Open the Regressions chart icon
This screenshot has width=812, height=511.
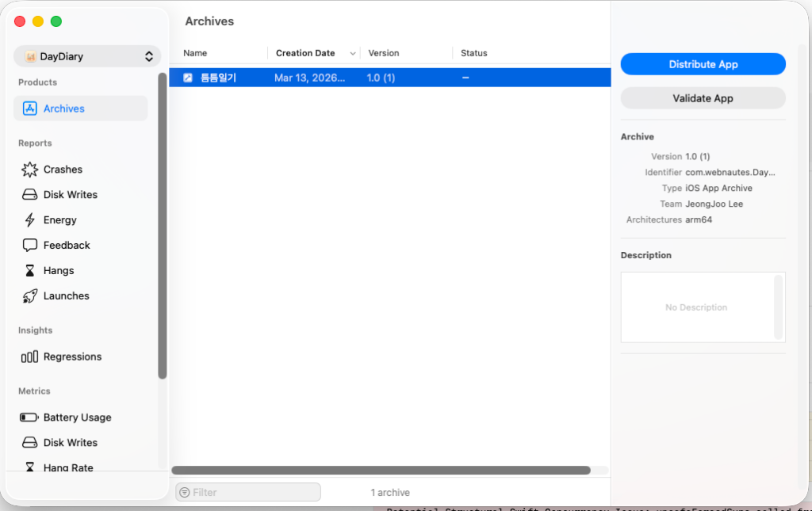click(x=29, y=357)
